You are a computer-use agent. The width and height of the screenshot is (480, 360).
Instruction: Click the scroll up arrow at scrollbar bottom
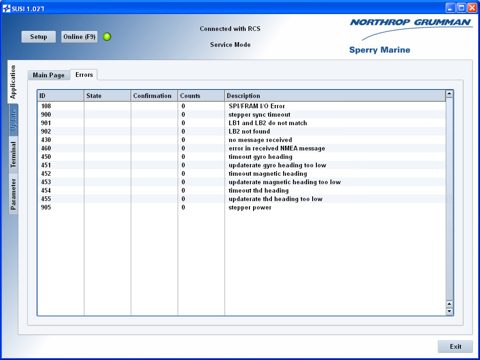point(449,304)
